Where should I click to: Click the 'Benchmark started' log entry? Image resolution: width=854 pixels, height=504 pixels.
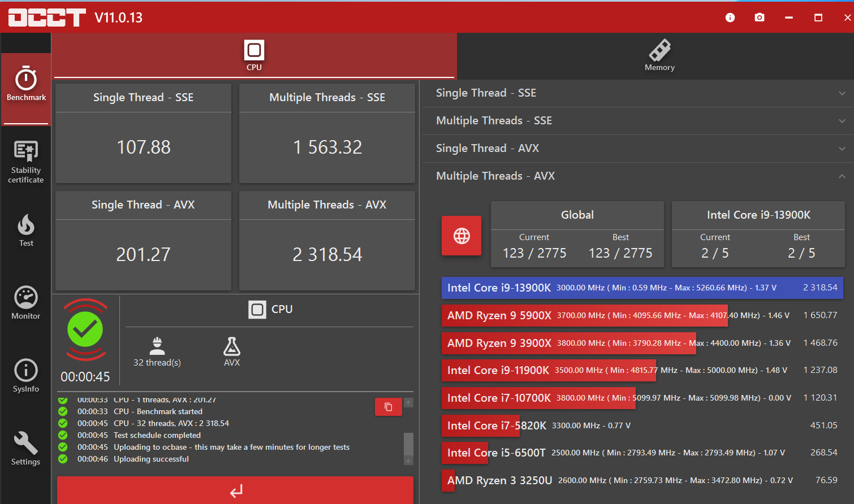tap(158, 411)
